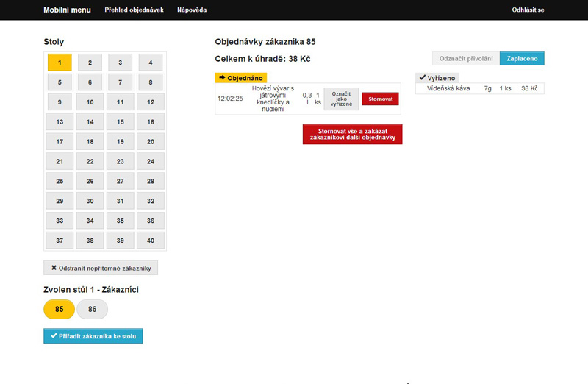
Task: Select customer 85 pill
Action: [x=60, y=310]
